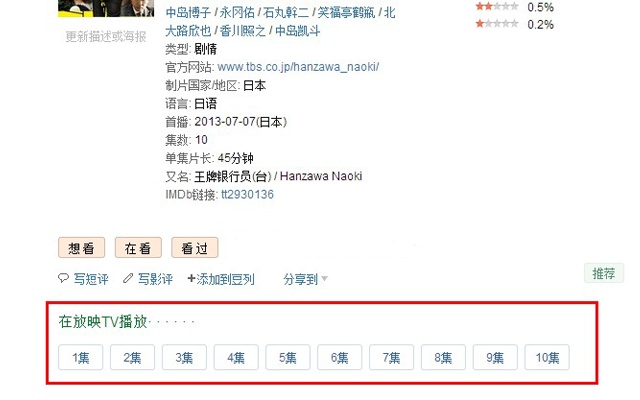The image size is (640, 400).
Task: Mark the show as 看过
Action: point(195,248)
